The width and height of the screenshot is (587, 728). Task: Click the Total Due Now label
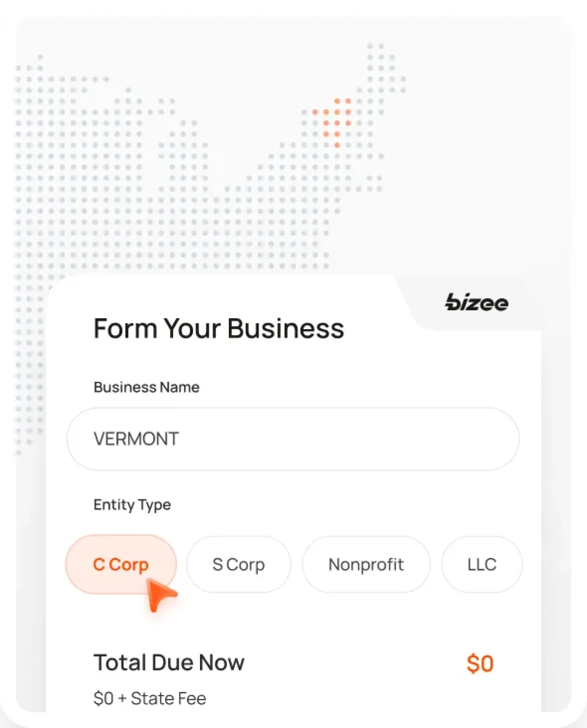[169, 662]
